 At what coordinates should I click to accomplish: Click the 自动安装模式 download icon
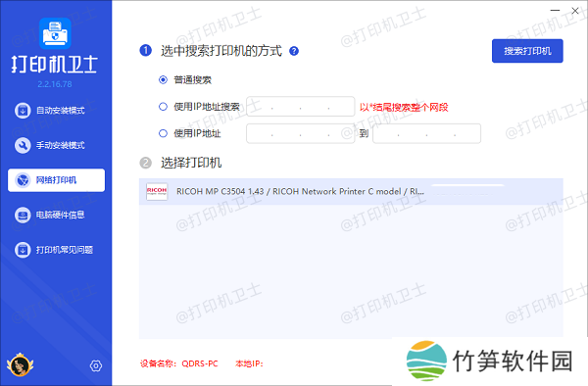pos(23,111)
